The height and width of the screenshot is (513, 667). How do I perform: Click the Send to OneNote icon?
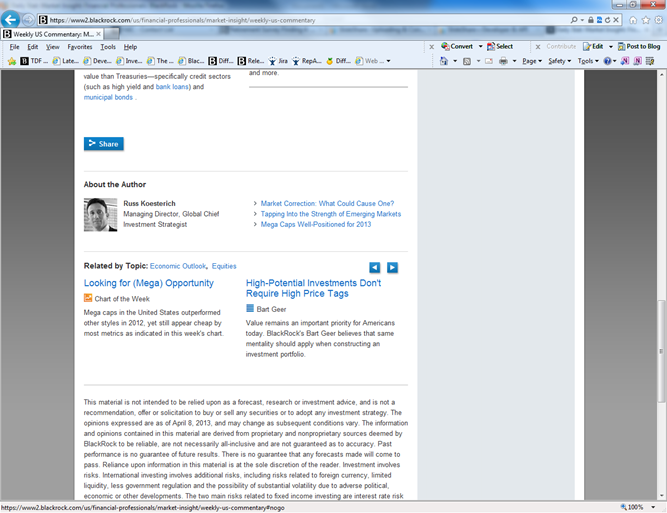624,61
